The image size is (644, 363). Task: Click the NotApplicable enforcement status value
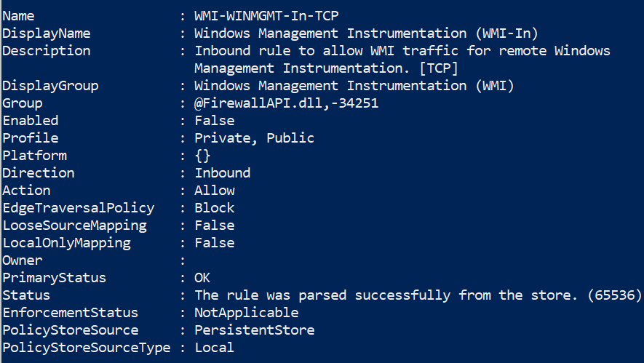pos(246,312)
